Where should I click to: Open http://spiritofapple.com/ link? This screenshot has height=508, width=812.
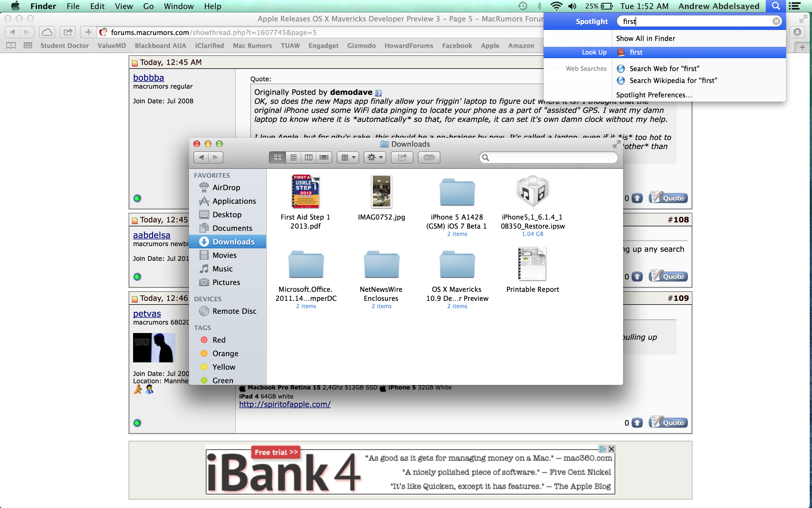284,404
